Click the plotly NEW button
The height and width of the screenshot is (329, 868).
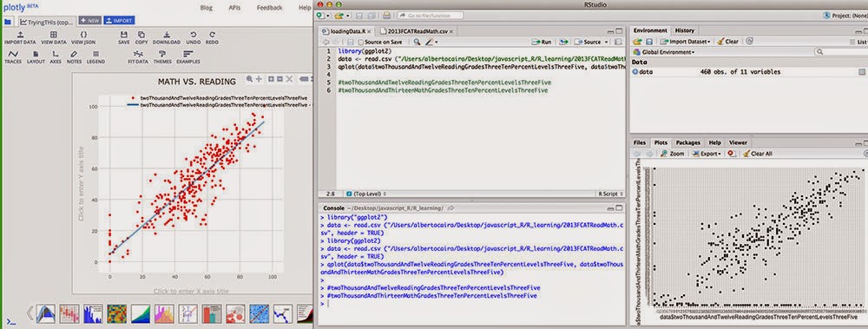click(89, 21)
